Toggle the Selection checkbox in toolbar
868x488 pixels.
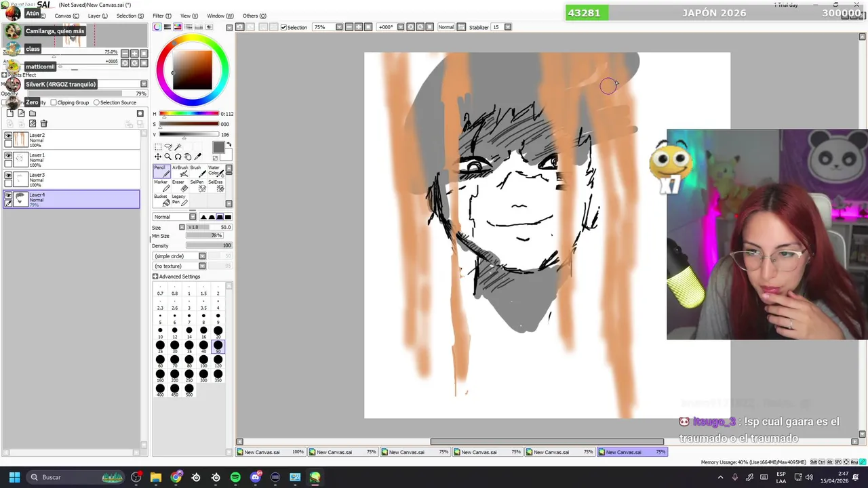283,27
